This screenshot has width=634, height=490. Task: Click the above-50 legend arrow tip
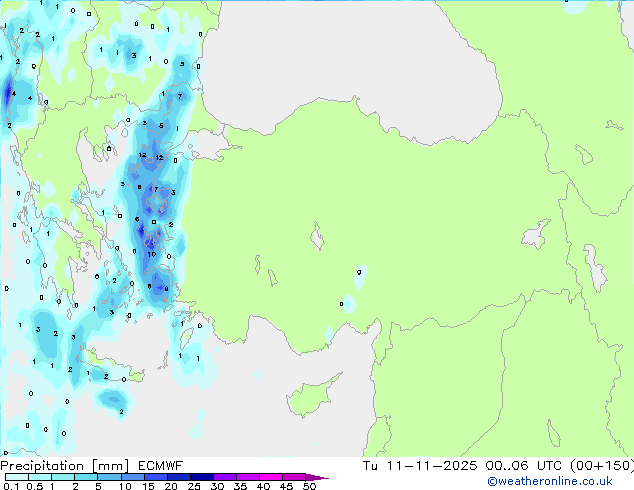click(x=317, y=477)
